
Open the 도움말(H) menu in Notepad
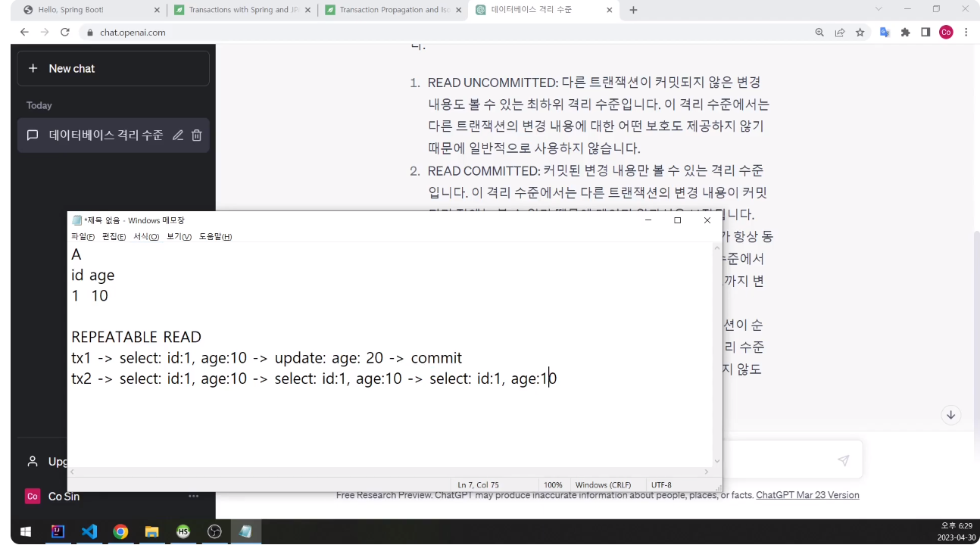[x=215, y=237]
